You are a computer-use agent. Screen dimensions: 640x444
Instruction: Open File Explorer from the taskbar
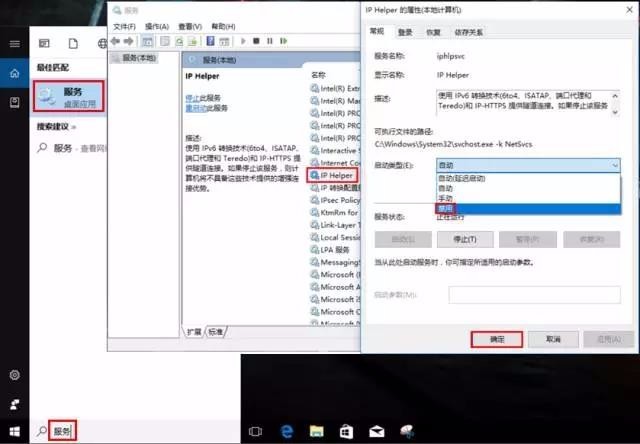[316, 431]
